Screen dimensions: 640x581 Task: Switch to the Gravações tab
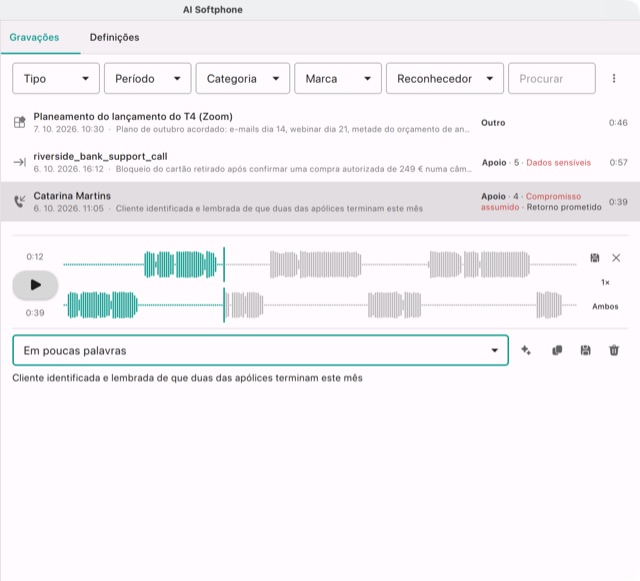click(34, 37)
